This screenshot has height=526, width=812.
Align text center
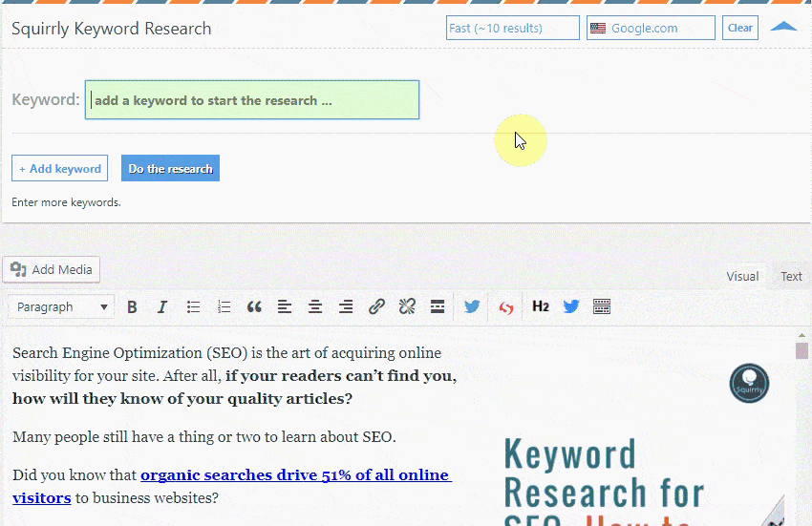tap(315, 307)
